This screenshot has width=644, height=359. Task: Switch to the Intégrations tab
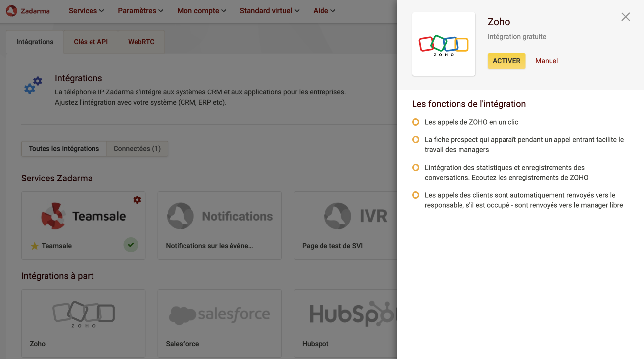pyautogui.click(x=35, y=42)
